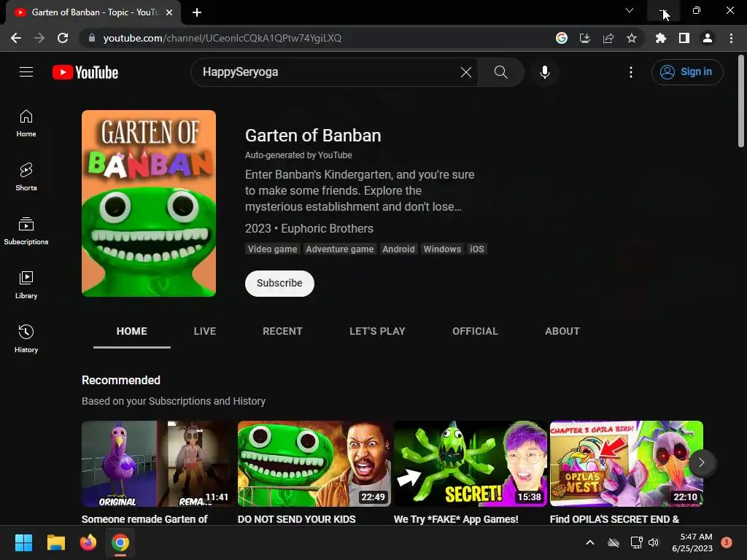Close the Garten of Banban tab
The image size is (747, 560).
point(169,12)
